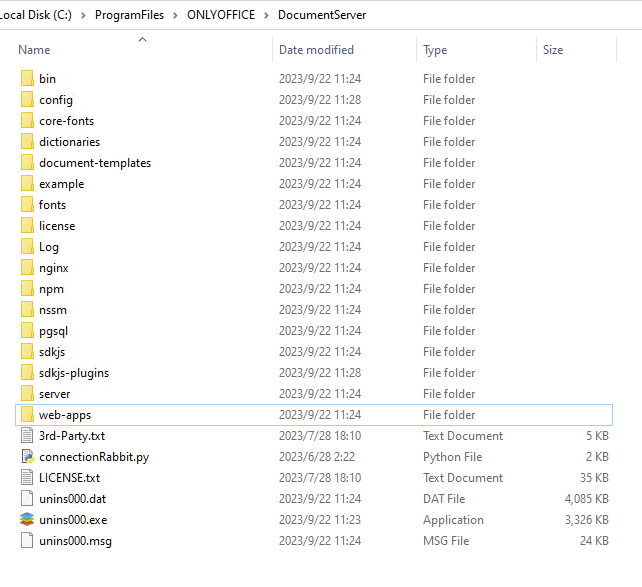Sort by the Size column header
The image size is (642, 587).
click(x=553, y=50)
